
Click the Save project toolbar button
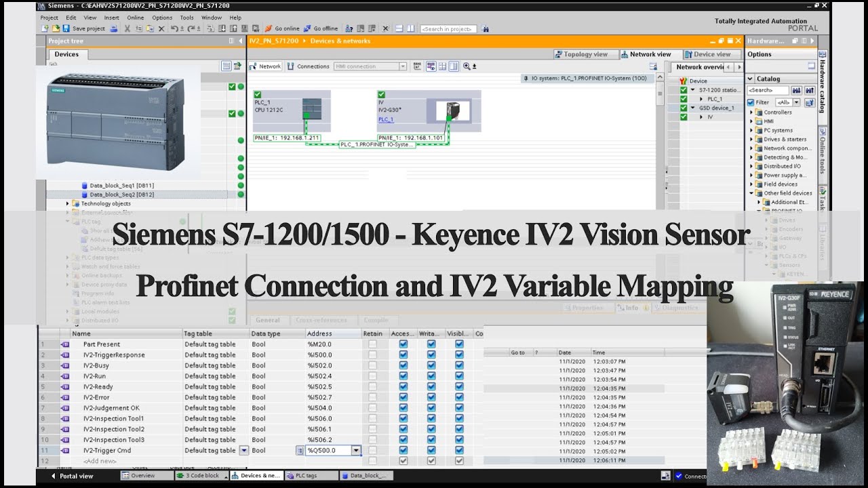[x=83, y=28]
